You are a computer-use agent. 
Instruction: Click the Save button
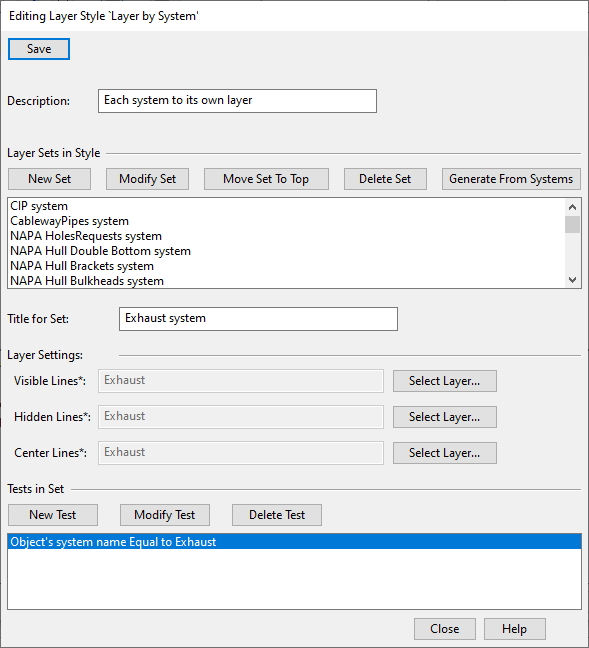click(39, 49)
